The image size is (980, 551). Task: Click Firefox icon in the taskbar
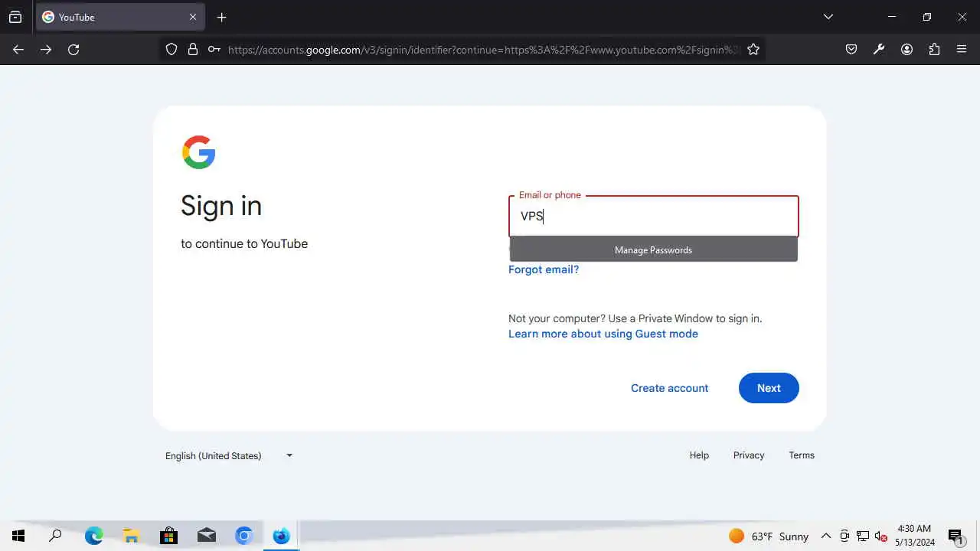pyautogui.click(x=282, y=536)
